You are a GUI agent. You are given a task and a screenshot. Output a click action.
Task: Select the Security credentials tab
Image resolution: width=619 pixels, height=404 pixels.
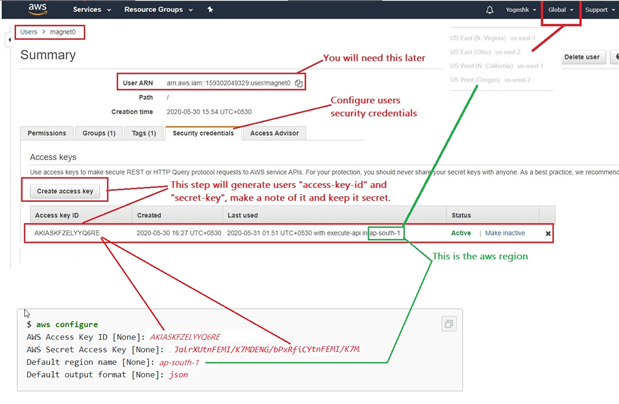click(x=203, y=133)
